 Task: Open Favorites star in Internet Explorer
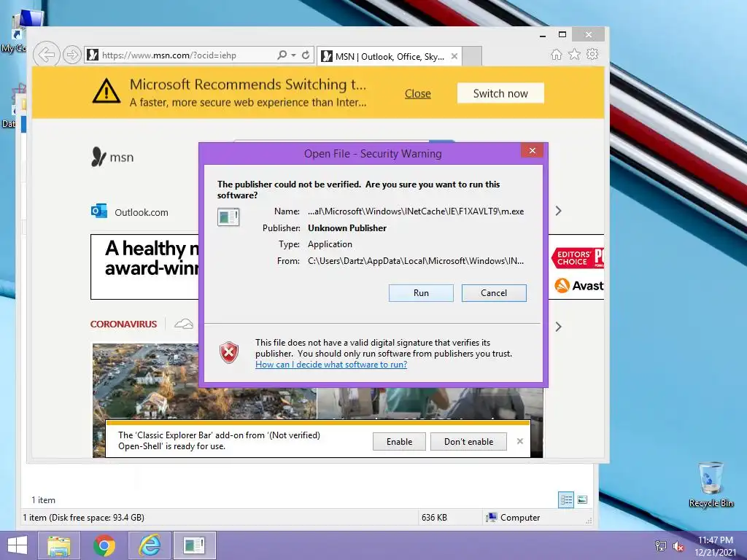pos(575,54)
